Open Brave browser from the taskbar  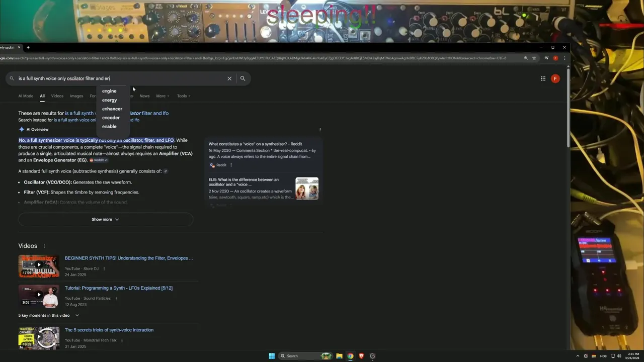361,356
